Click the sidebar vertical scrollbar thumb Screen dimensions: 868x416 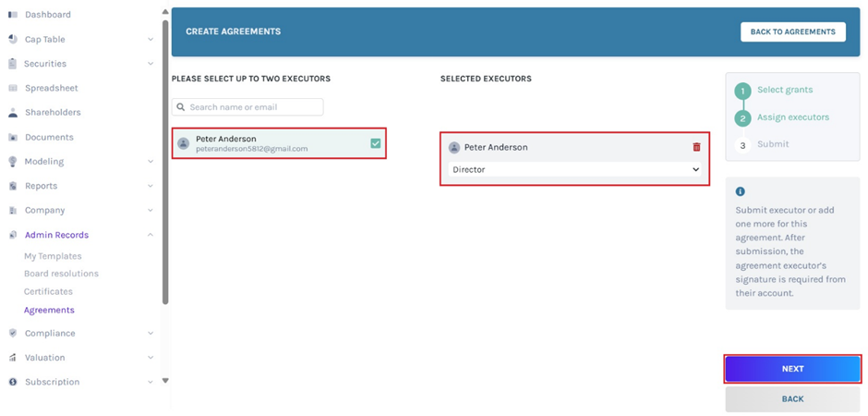(165, 162)
